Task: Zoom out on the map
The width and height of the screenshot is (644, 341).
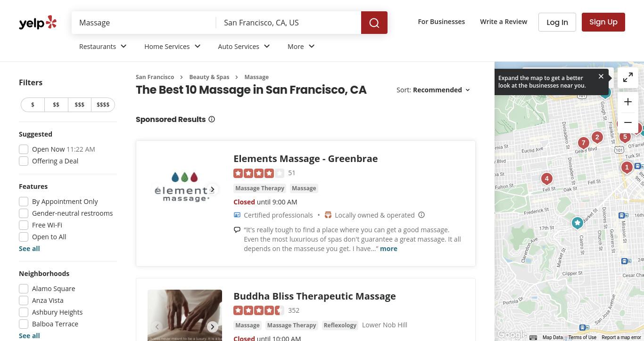Action: click(628, 122)
